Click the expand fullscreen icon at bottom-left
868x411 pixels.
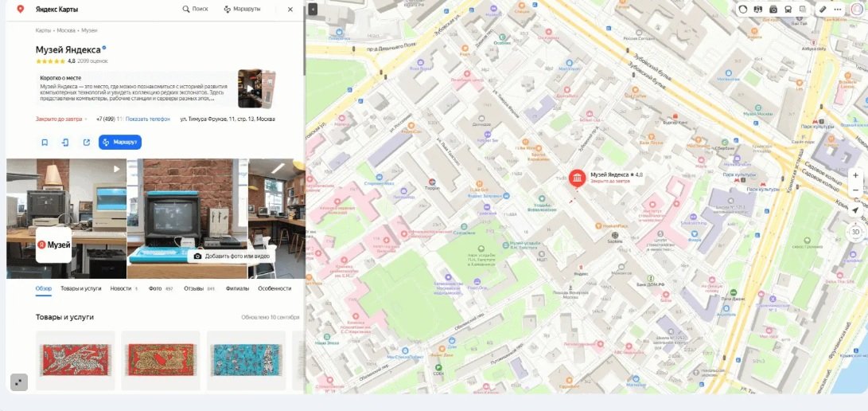[x=19, y=382]
